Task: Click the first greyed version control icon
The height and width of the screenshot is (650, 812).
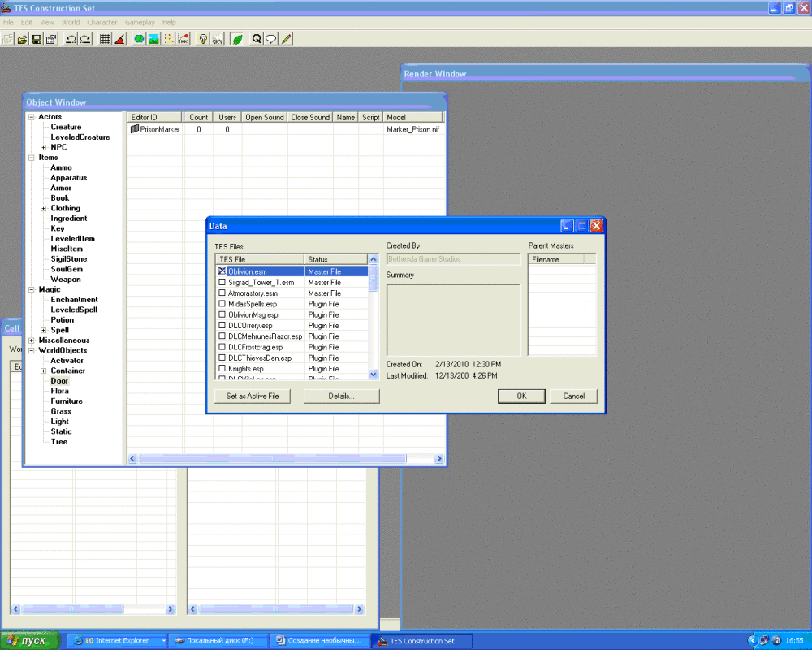Action: tap(7, 39)
